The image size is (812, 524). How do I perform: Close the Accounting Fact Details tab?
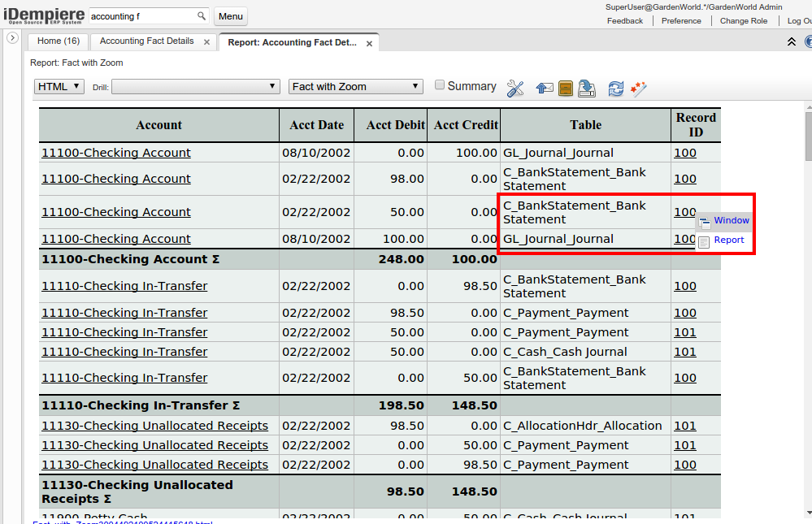point(206,42)
